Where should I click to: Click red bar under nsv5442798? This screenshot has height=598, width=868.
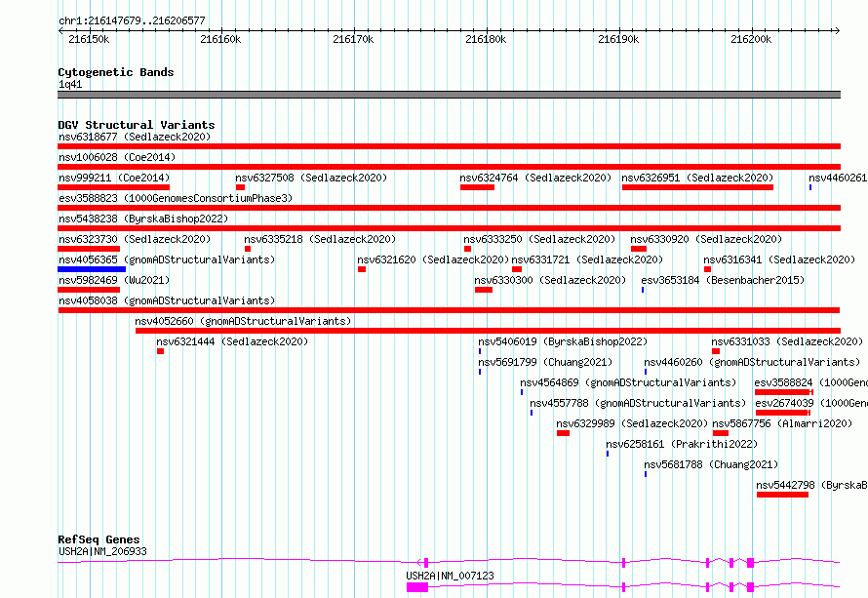click(x=783, y=495)
